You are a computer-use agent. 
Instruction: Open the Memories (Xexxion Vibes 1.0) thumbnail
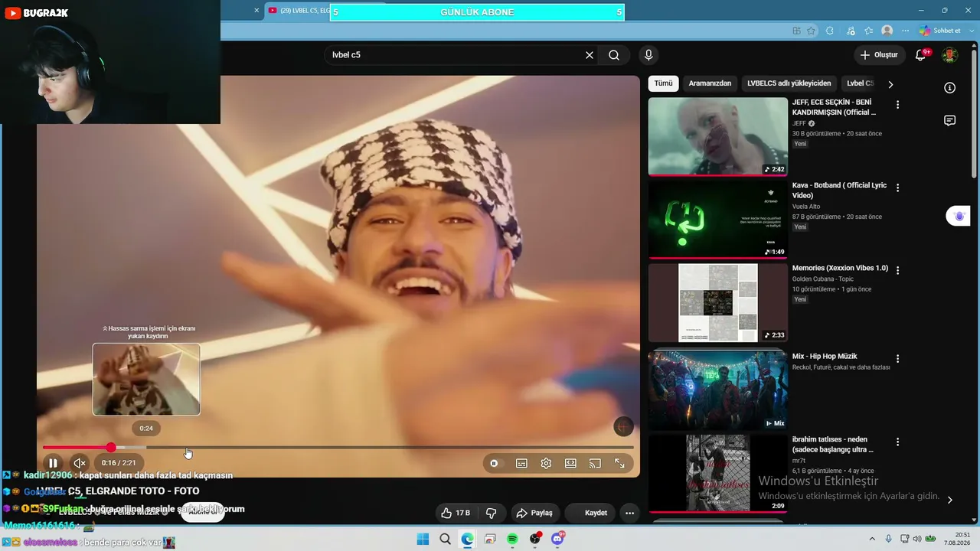[x=718, y=303]
